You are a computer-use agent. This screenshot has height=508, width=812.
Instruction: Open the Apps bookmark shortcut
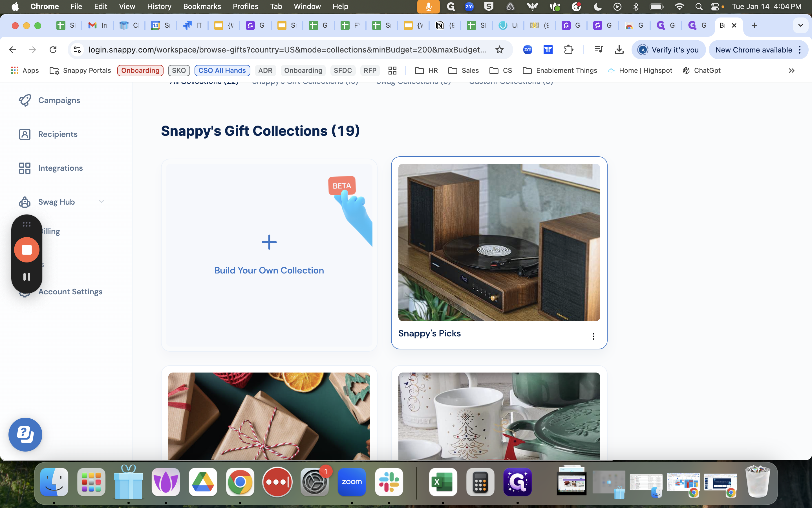(25, 71)
